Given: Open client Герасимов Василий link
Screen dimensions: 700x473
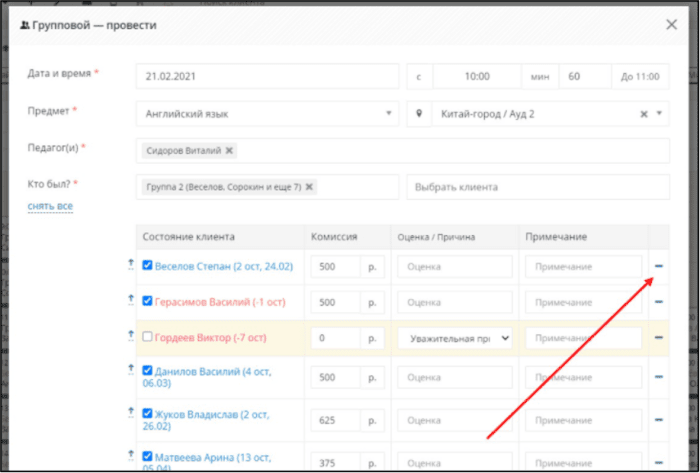Looking at the screenshot, I should (220, 302).
